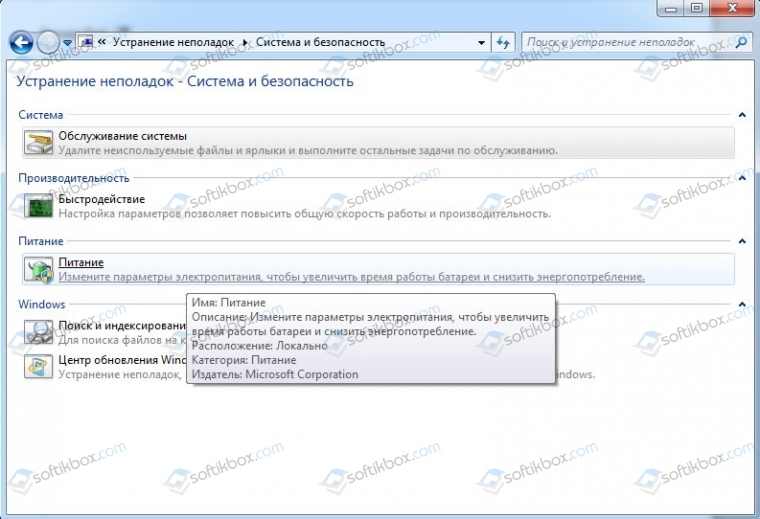760x519 pixels.
Task: Click the «Поиск и индексирование» icon
Action: (x=38, y=332)
